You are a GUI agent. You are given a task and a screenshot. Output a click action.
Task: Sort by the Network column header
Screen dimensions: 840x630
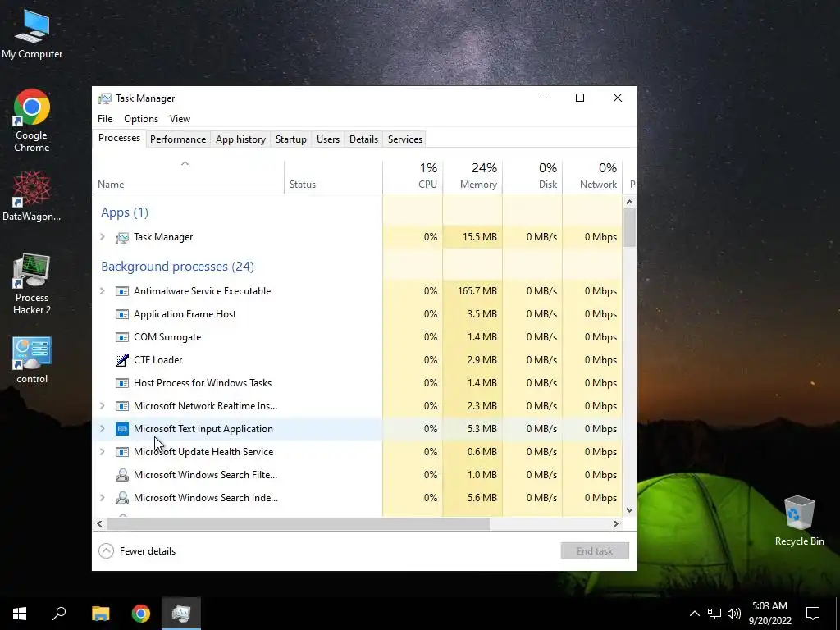click(592, 177)
